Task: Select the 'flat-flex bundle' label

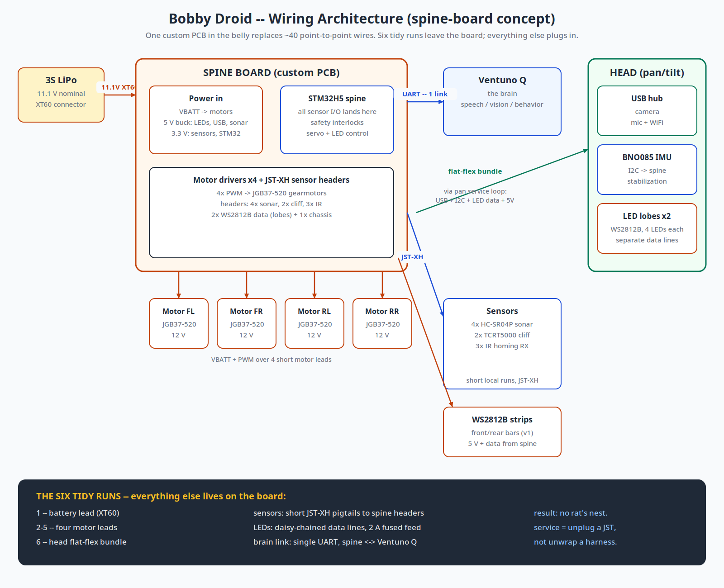Action: [x=475, y=171]
